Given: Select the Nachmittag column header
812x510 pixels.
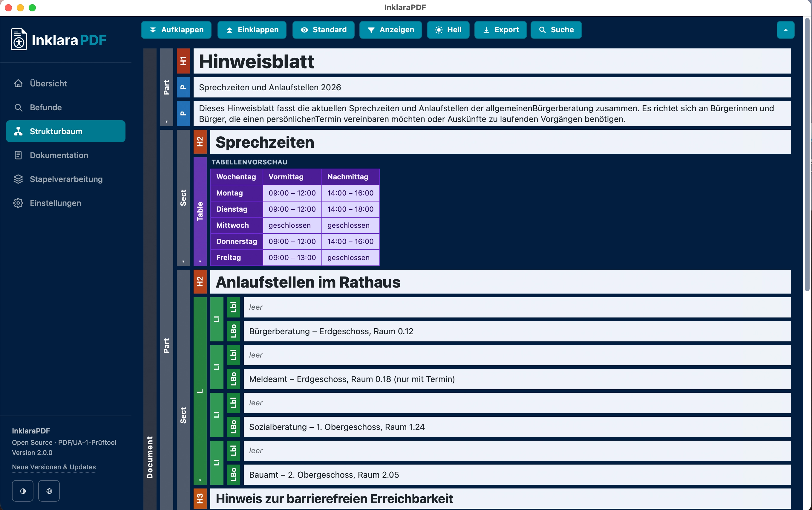Looking at the screenshot, I should tap(350, 177).
